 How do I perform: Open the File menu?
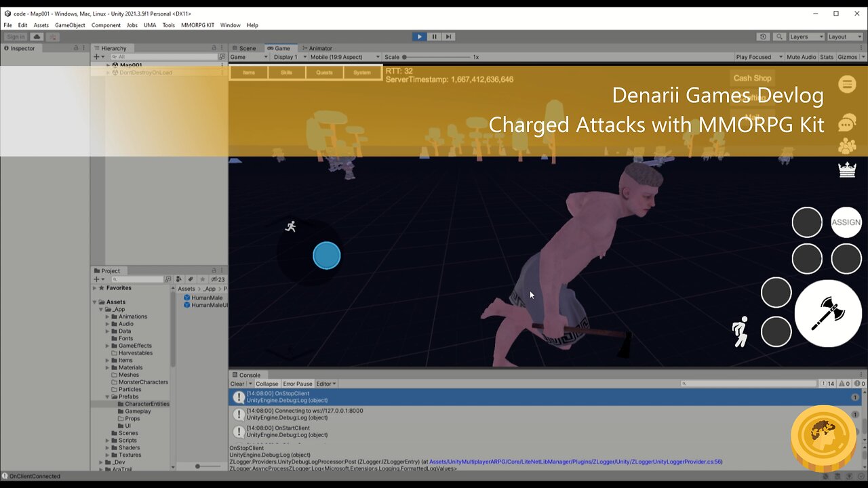[7, 25]
